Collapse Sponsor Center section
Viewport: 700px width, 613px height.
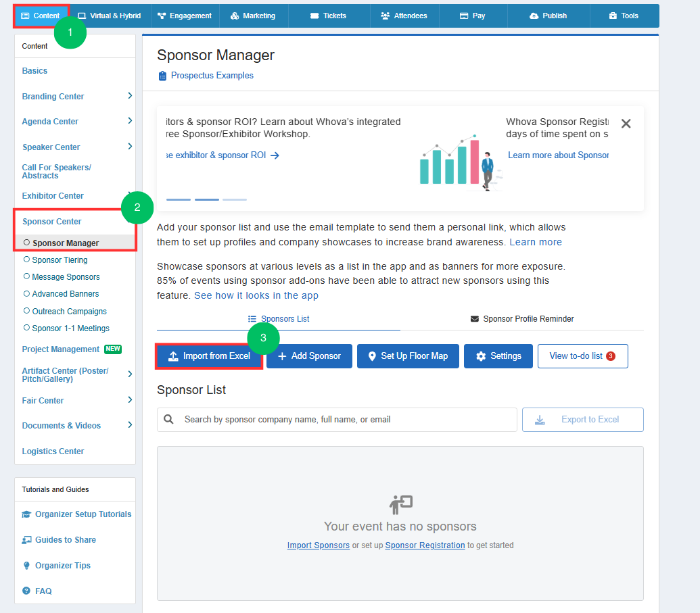(x=52, y=221)
